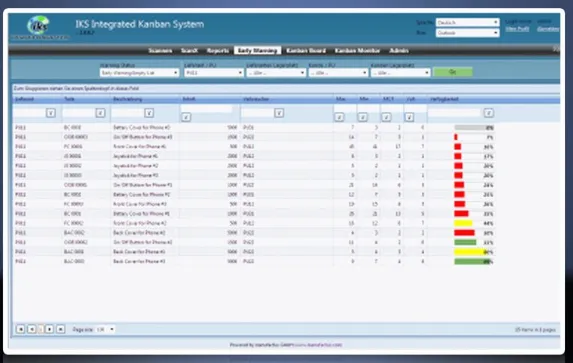This screenshot has height=363, width=573.
Task: Click the pager's item and page count text
Action: pos(535,330)
